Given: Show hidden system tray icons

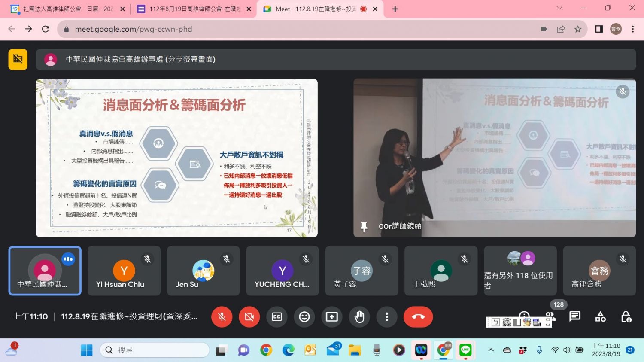Looking at the screenshot, I should 491,350.
